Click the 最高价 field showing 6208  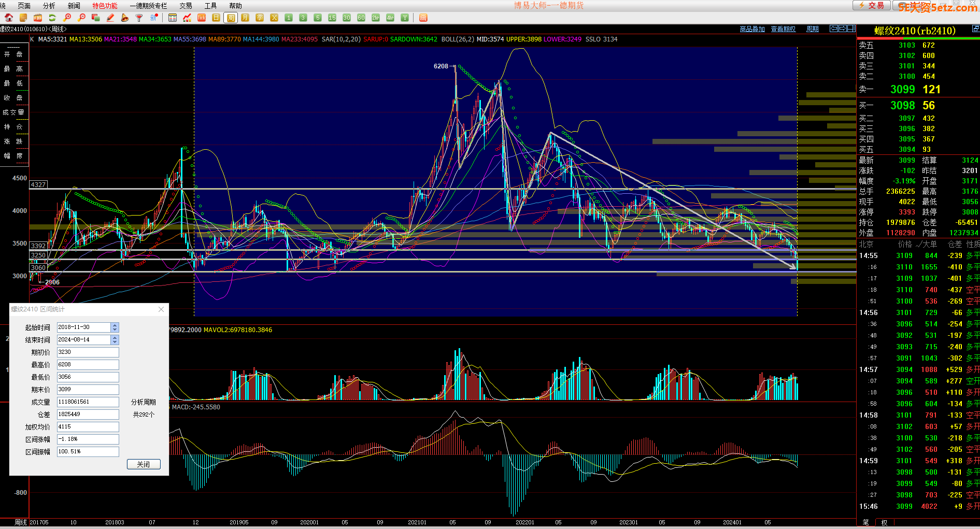coord(88,365)
